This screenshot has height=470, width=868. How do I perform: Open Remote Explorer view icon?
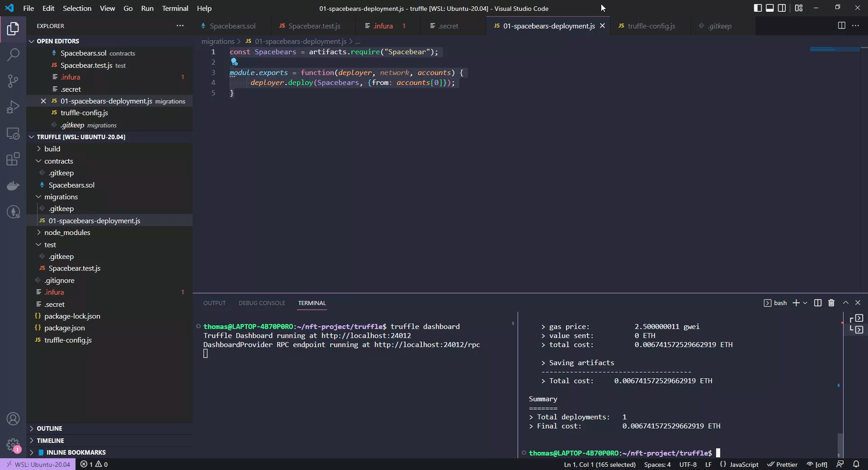tap(13, 133)
